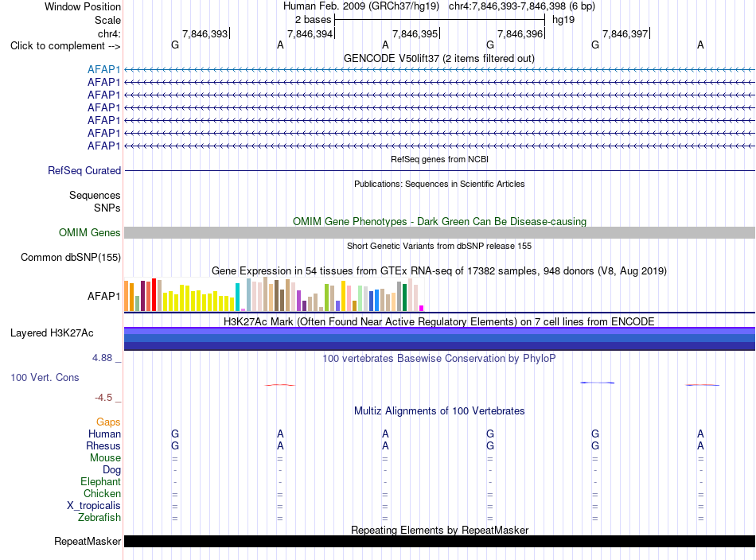Click the OMIM Gene Phenotypes track title
The image size is (756, 560).
pos(440,221)
